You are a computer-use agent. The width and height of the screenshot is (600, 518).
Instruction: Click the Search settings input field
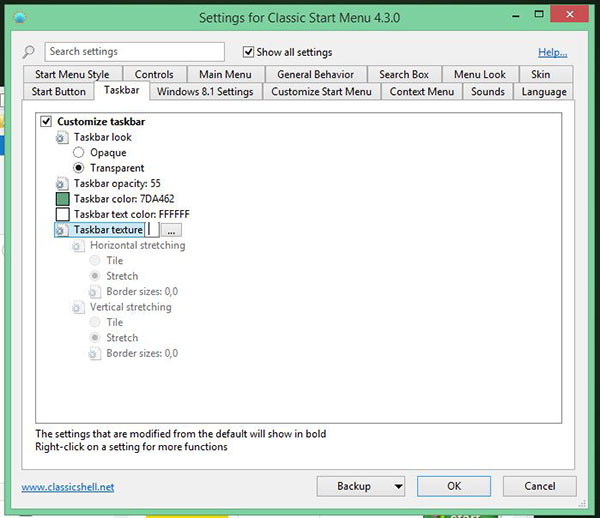pos(134,52)
